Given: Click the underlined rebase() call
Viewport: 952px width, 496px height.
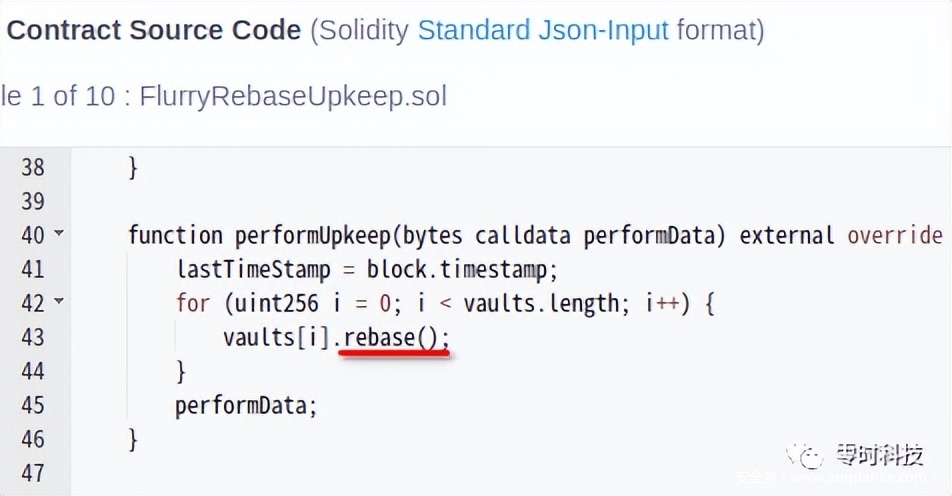Looking at the screenshot, I should point(395,337).
